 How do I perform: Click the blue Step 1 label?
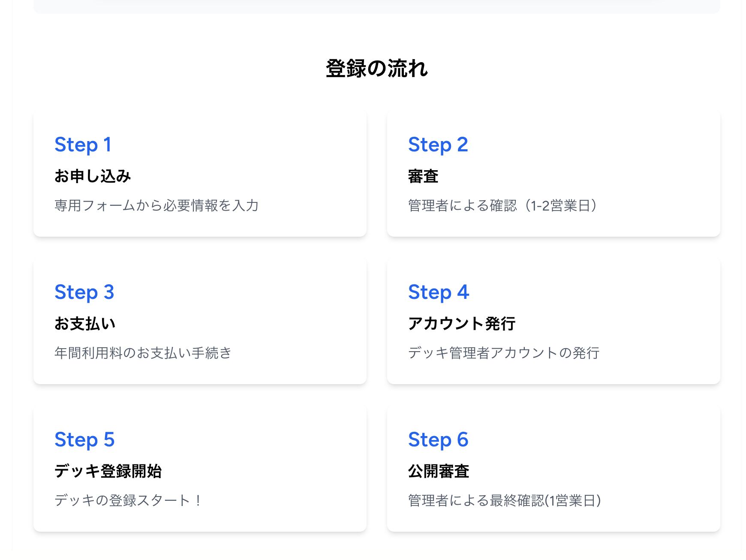(x=83, y=145)
